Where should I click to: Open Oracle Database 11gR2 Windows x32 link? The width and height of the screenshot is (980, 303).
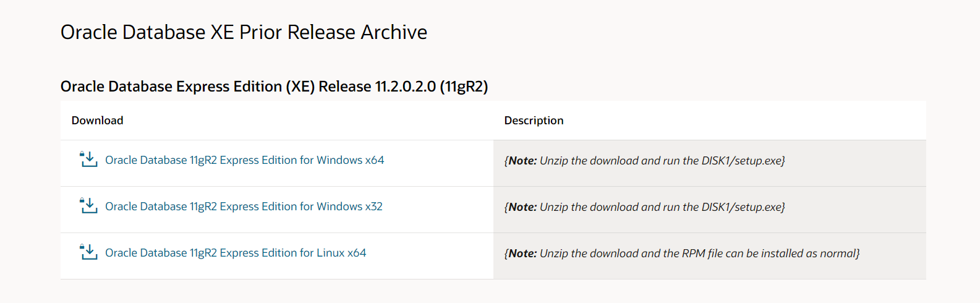[x=244, y=207]
